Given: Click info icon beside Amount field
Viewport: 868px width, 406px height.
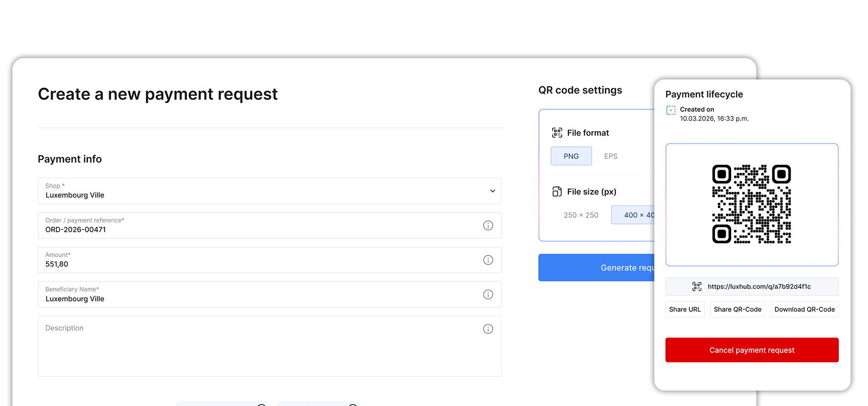Looking at the screenshot, I should (488, 260).
